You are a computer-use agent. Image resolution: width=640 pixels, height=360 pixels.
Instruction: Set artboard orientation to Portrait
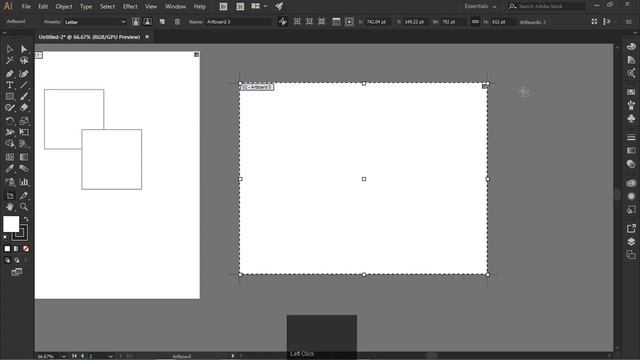pos(136,22)
